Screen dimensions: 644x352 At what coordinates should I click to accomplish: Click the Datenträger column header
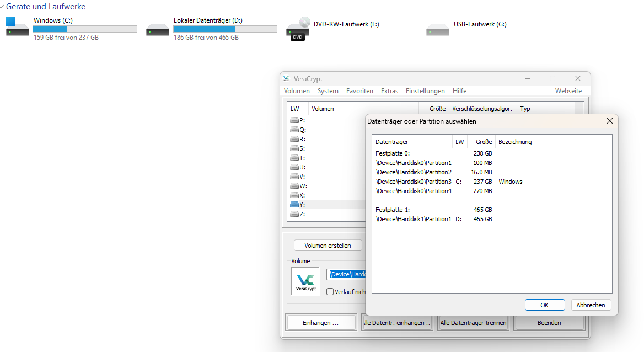pos(412,142)
